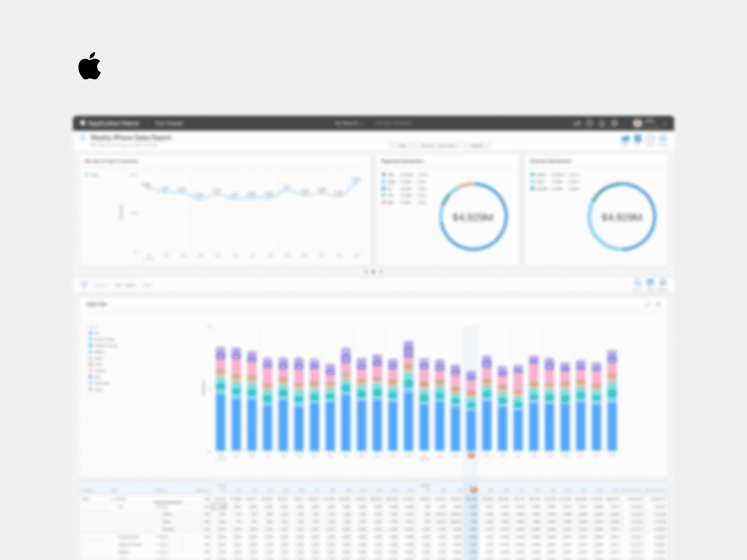
Task: Click the middle carousel pagination dot
Action: 373,271
